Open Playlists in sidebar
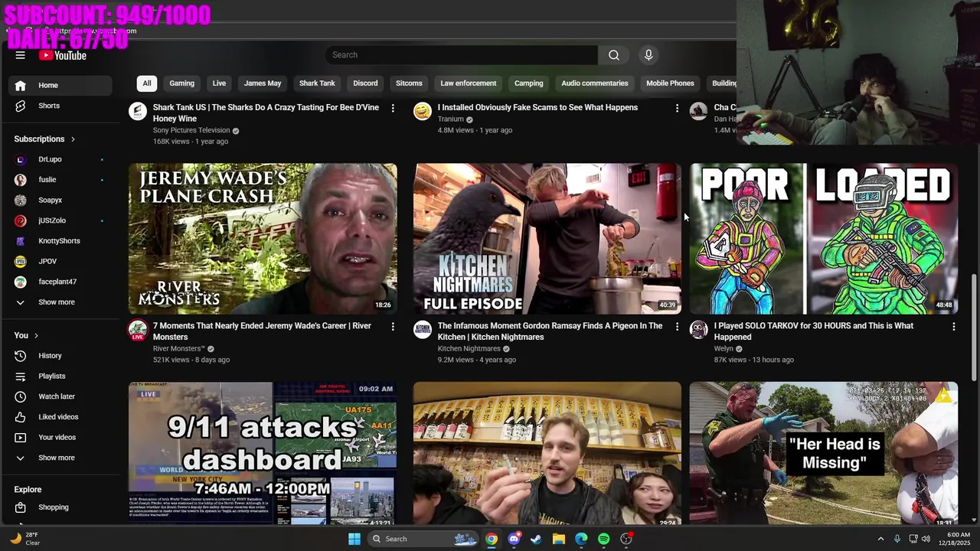Image resolution: width=980 pixels, height=551 pixels. tap(60, 376)
